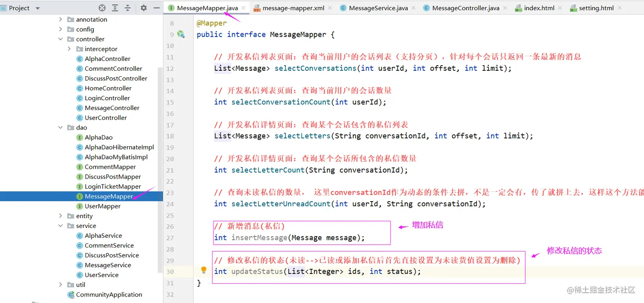This screenshot has height=303, width=644.
Task: Select UserMapper interface
Action: pyautogui.click(x=103, y=206)
